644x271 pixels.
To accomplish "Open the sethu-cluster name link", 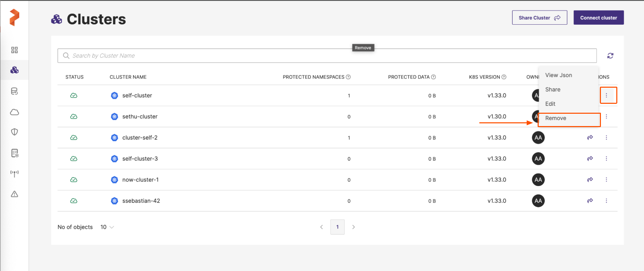I will pyautogui.click(x=140, y=117).
